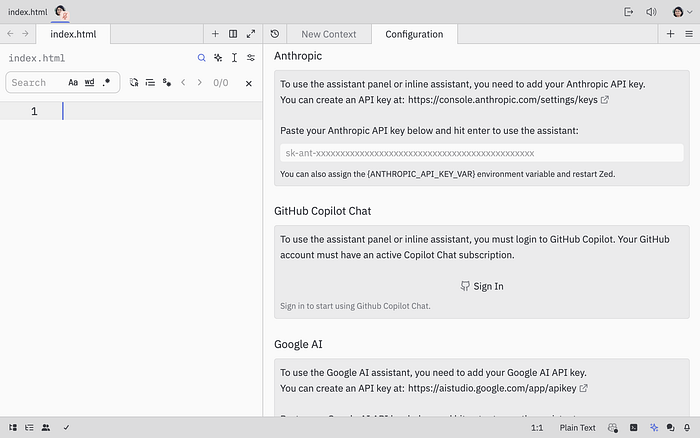Click the index.html breadcrumb label
The height and width of the screenshot is (438, 700).
(x=37, y=58)
